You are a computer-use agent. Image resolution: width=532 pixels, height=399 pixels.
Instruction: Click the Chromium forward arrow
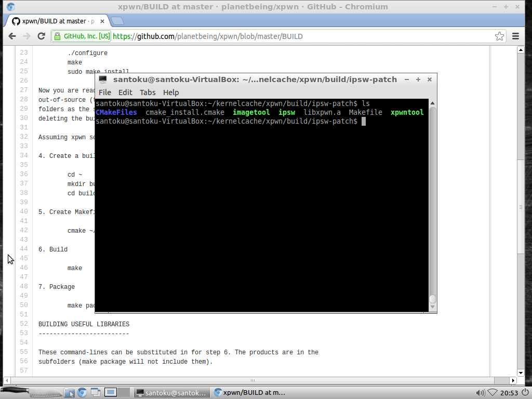pos(26,36)
